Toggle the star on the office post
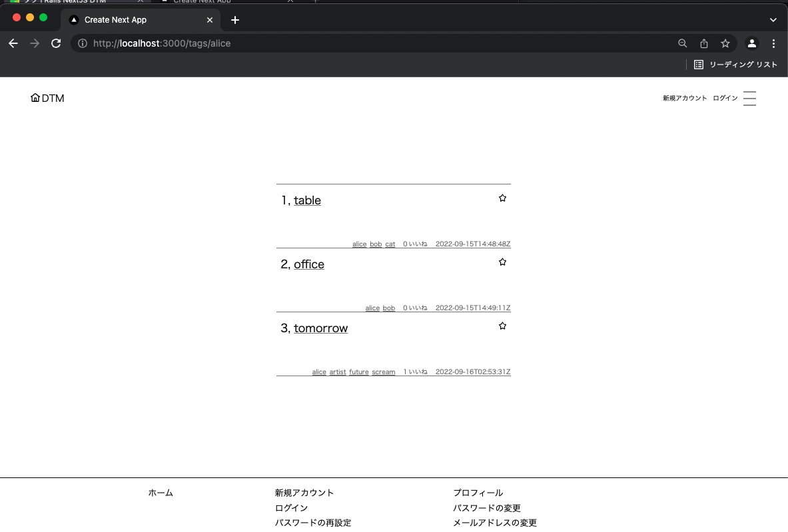Screen dimensions: 788x532 click(x=502, y=262)
